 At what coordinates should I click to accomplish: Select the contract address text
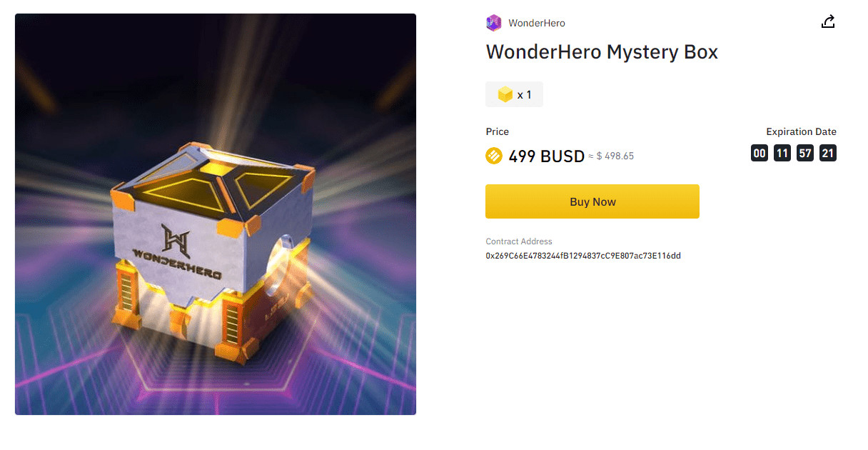pos(583,256)
